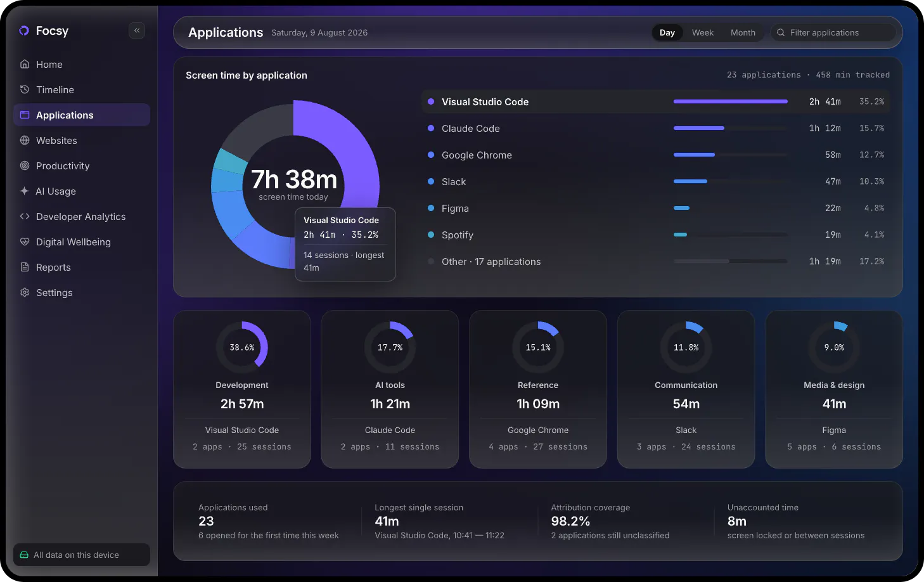
Task: Select the Google Chrome application row
Action: [656, 155]
